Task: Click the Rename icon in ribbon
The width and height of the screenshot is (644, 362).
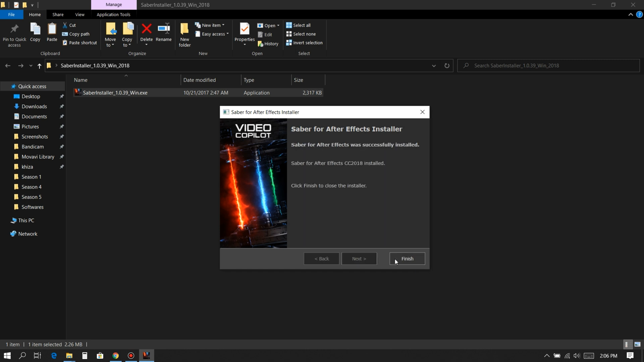Action: pos(164,29)
